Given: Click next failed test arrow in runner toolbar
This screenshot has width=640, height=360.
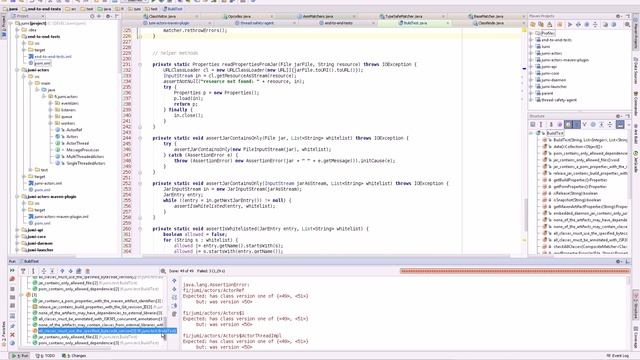Looking at the screenshot, I should [70, 271].
